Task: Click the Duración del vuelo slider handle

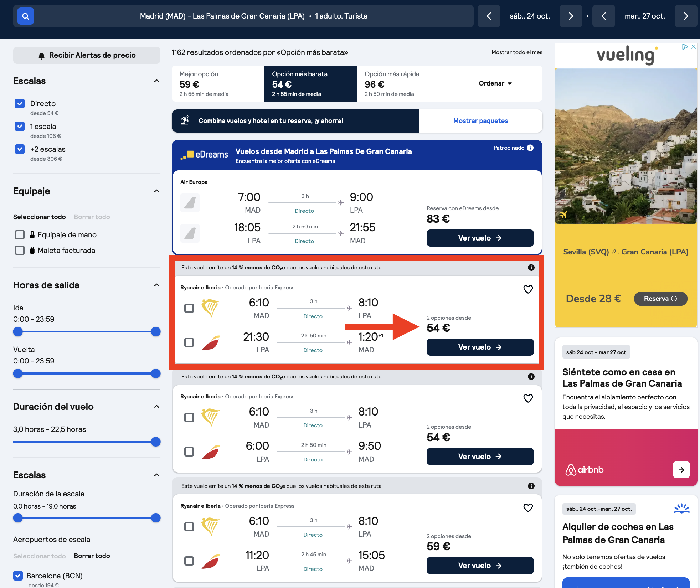Action: point(156,442)
